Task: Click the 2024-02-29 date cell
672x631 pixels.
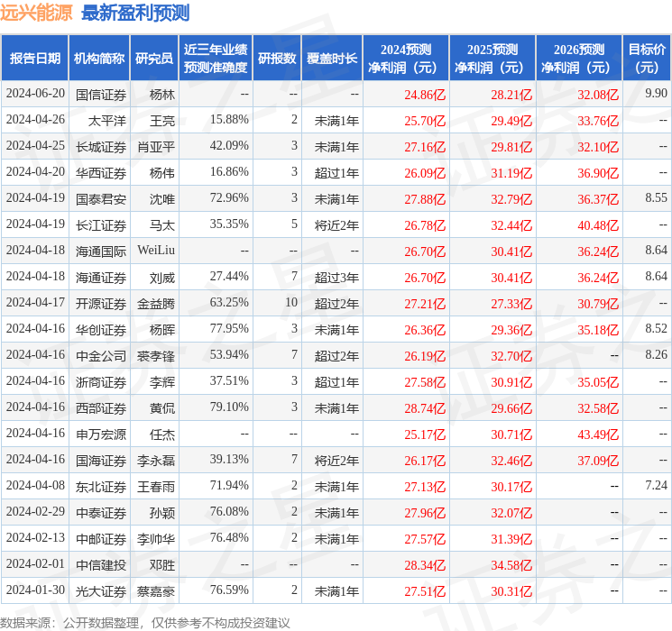Action: pyautogui.click(x=35, y=512)
